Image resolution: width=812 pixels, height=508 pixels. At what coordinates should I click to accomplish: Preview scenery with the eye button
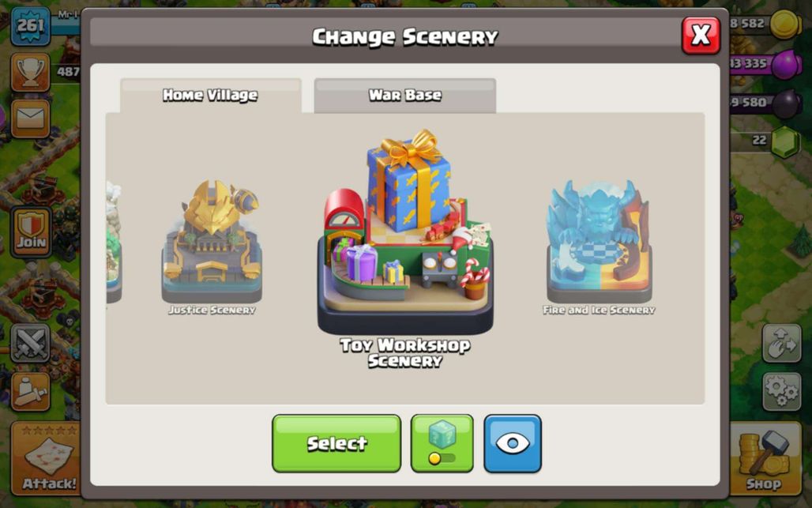513,443
